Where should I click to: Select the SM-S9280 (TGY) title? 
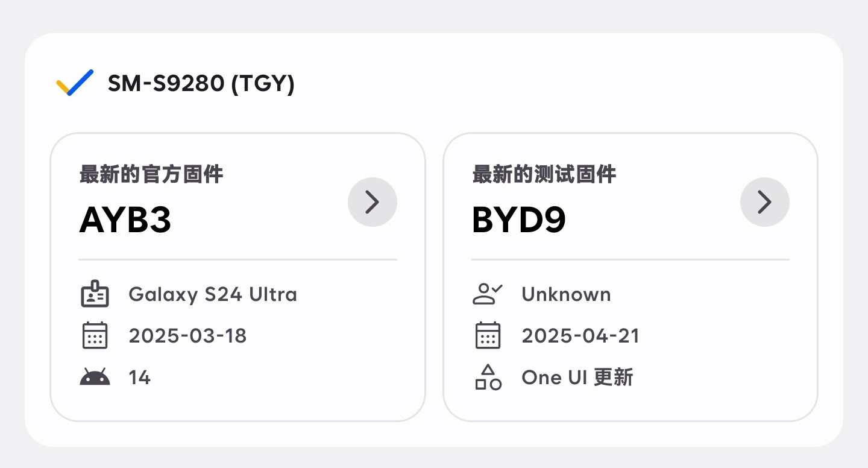pos(201,83)
